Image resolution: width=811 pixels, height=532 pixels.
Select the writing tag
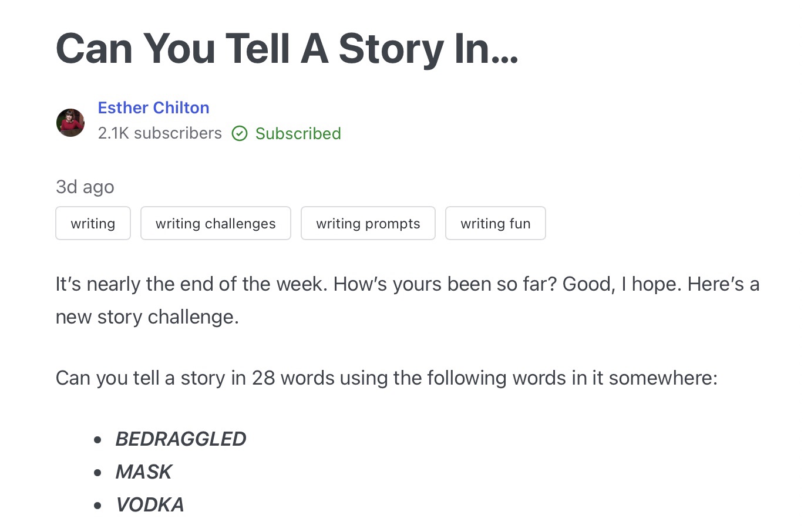pos(93,224)
